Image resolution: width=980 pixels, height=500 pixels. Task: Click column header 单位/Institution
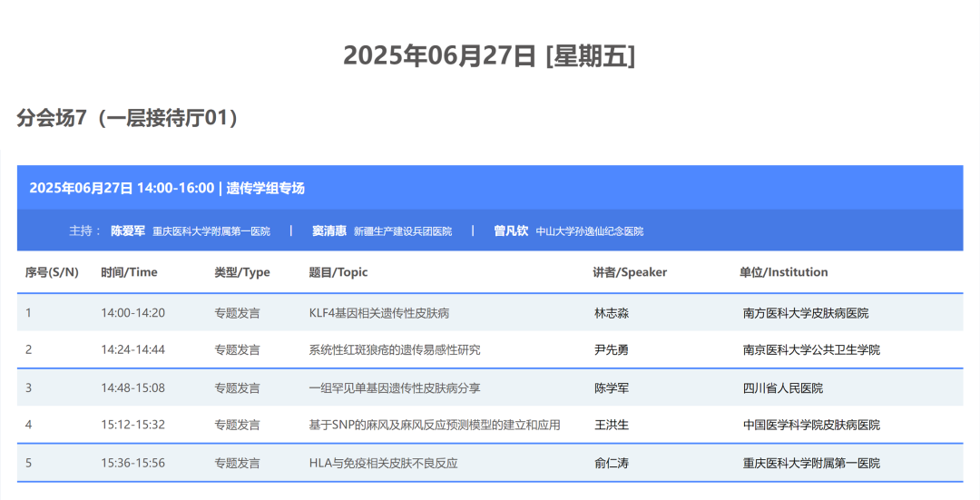click(784, 272)
